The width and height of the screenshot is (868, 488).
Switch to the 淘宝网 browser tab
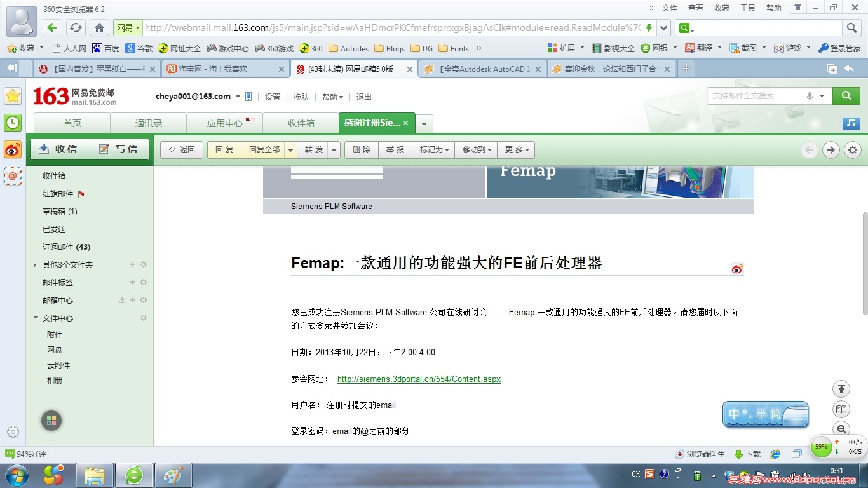coord(226,69)
